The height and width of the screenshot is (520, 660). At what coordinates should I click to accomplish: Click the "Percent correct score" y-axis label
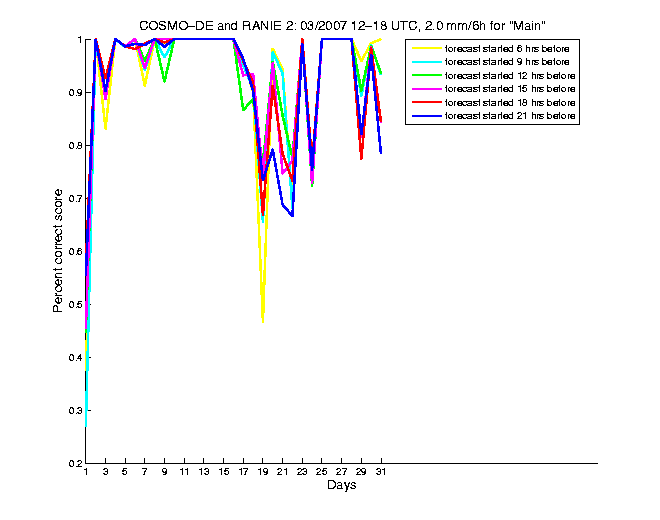[x=58, y=251]
